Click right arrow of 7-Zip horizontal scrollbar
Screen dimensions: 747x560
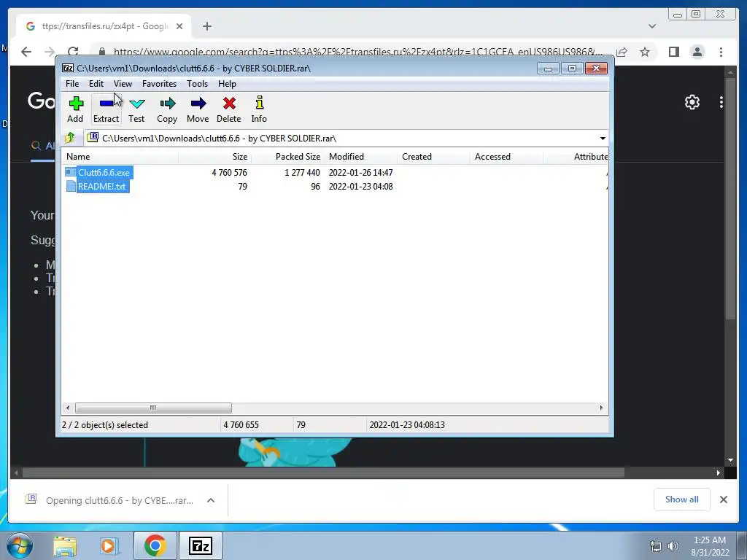tap(601, 408)
